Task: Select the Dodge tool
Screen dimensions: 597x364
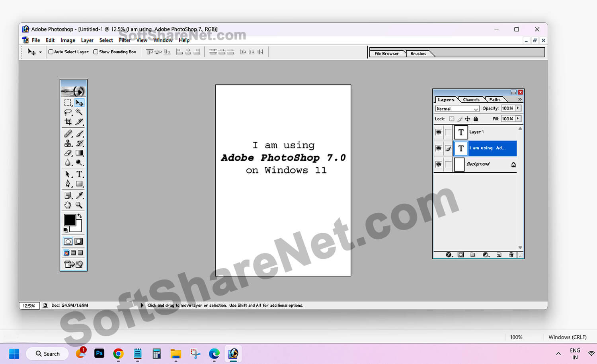Action: 79,162
